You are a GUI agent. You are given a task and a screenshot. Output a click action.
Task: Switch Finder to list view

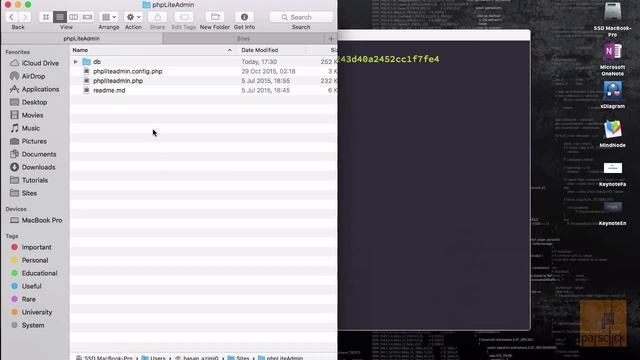coord(60,17)
